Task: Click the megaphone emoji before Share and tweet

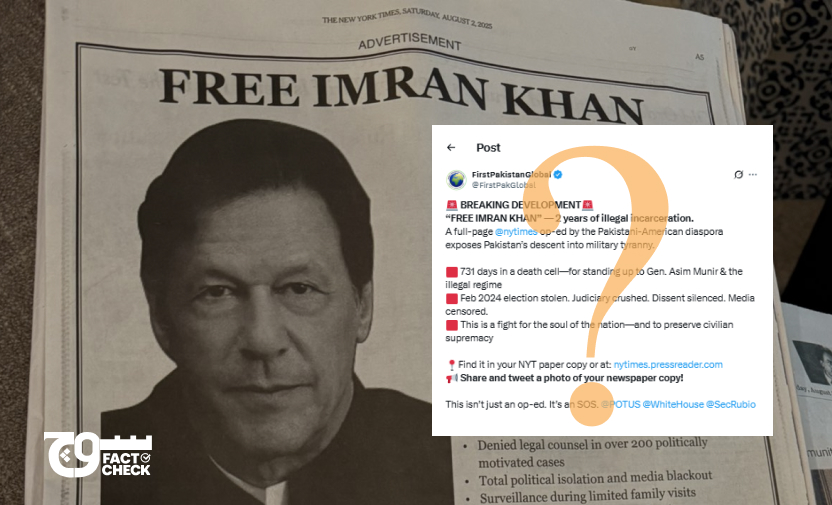Action: 452,378
